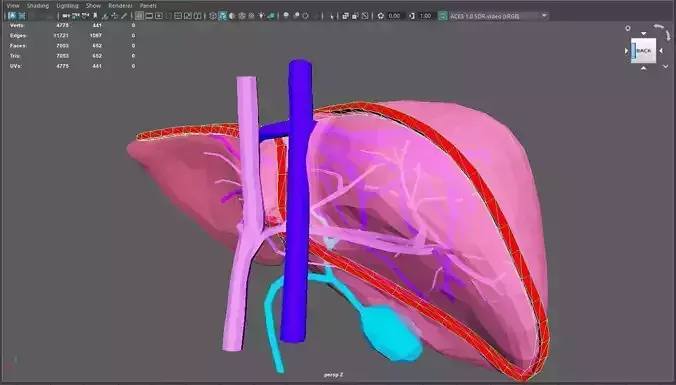This screenshot has height=385, width=676.
Task: Toggle the X-Ray display icon
Action: (x=345, y=16)
